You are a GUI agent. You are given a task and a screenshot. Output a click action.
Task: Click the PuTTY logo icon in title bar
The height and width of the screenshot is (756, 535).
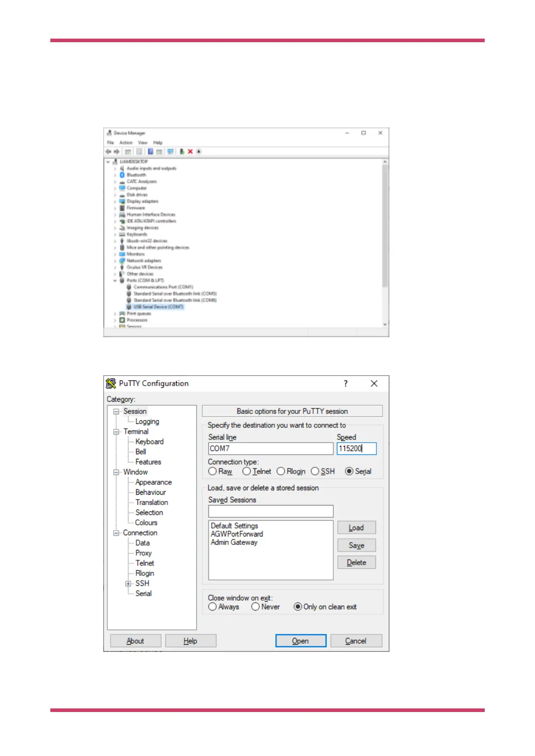coord(111,383)
